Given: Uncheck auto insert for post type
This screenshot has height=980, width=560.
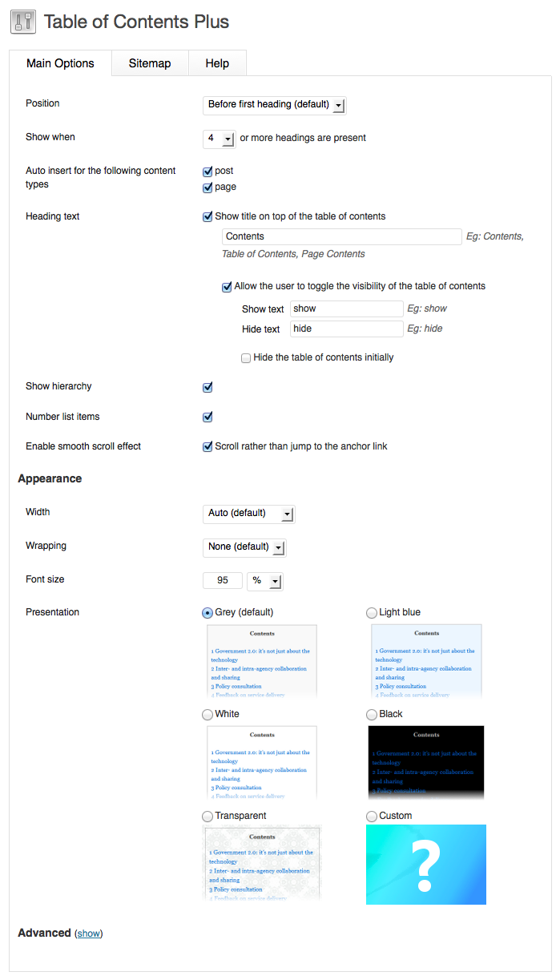Looking at the screenshot, I should [207, 171].
